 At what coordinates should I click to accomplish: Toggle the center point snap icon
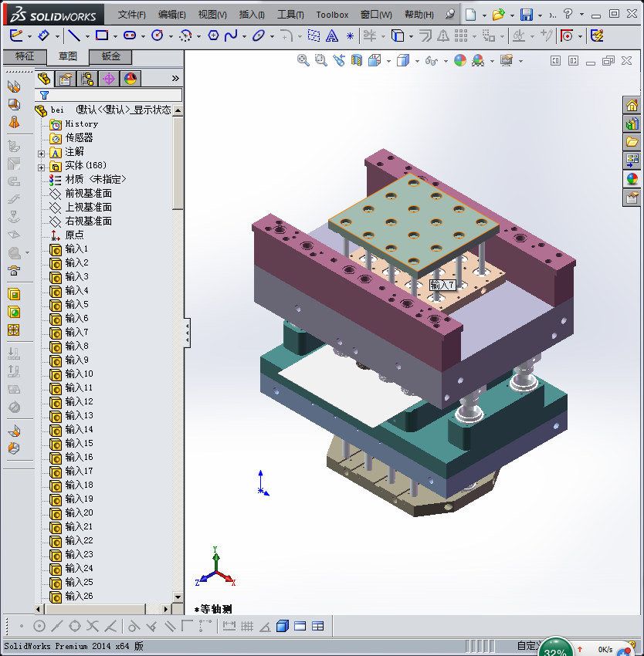[39, 627]
